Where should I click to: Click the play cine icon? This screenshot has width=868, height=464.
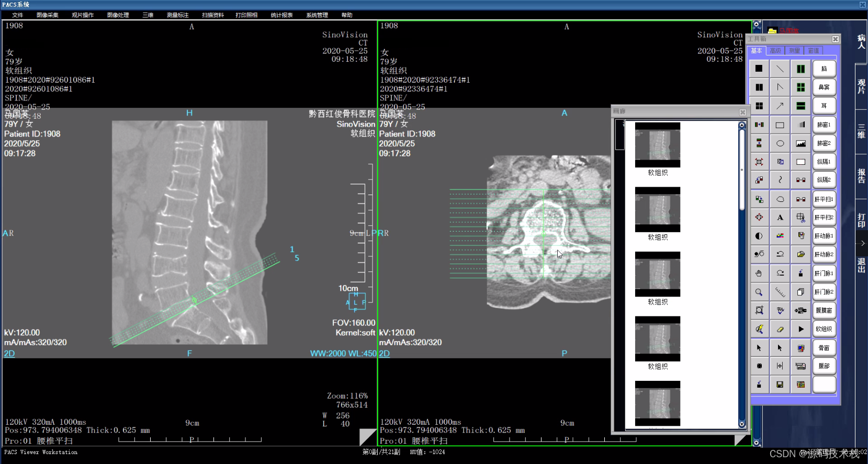pyautogui.click(x=801, y=329)
